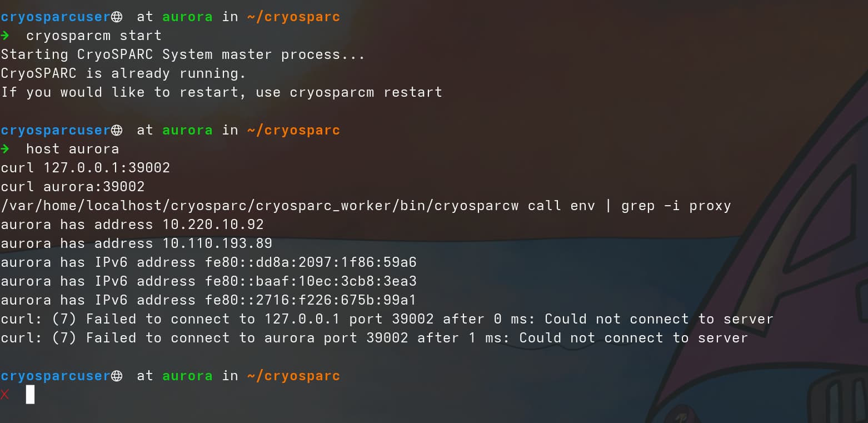Click the globe icon in the first prompt
This screenshot has height=423, width=868.
pyautogui.click(x=117, y=17)
